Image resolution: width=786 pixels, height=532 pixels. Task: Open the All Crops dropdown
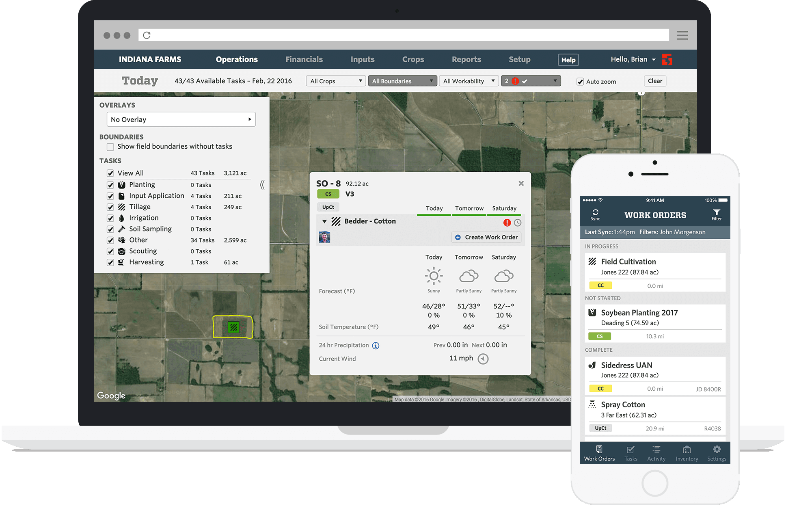pyautogui.click(x=336, y=81)
